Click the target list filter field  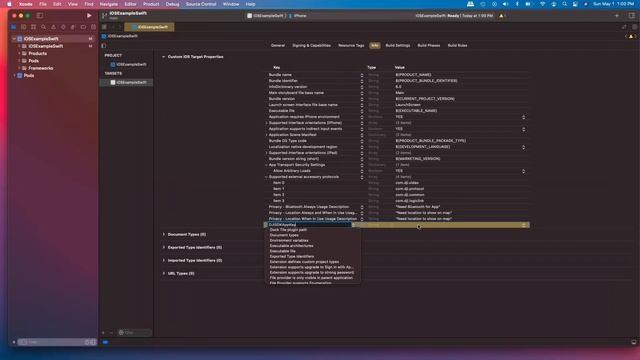[134, 333]
